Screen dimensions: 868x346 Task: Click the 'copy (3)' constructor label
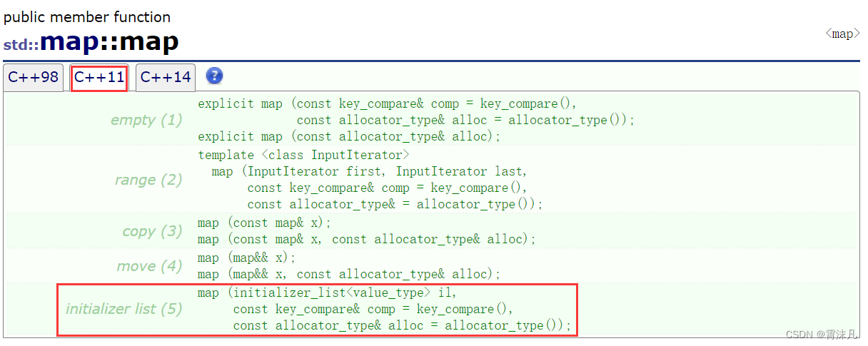click(152, 231)
